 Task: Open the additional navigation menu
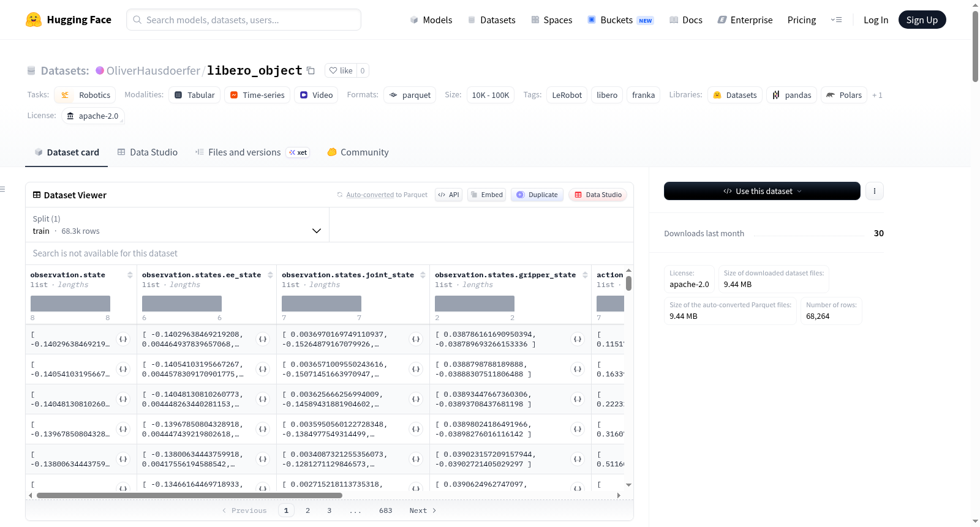pyautogui.click(x=836, y=20)
